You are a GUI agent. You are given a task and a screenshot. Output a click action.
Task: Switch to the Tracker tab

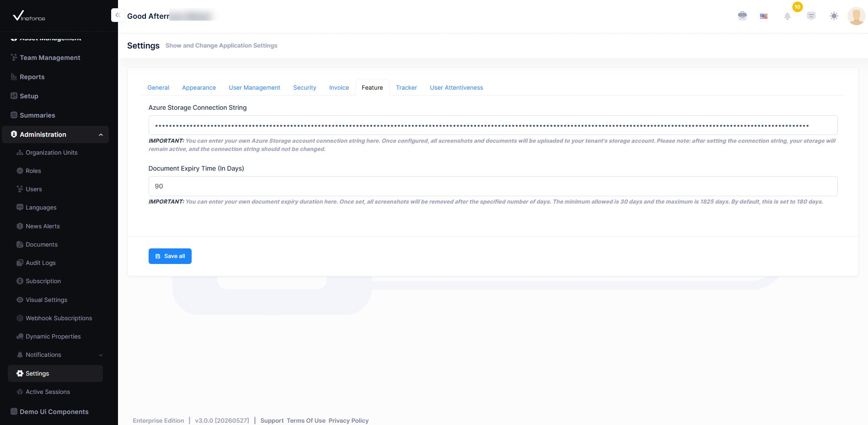(407, 87)
